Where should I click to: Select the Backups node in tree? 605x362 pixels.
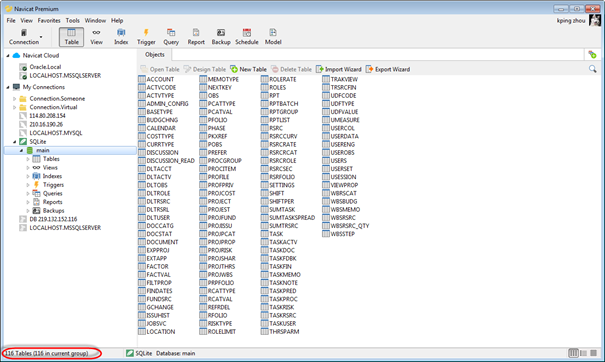53,211
